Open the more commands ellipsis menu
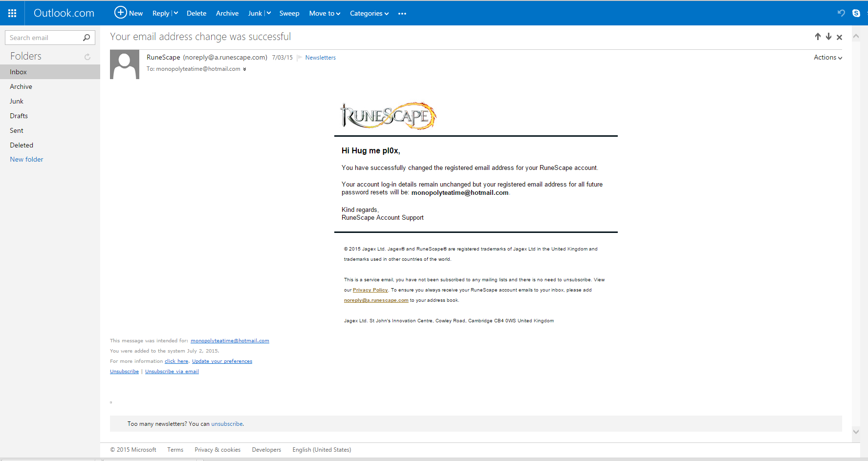Viewport: 868px width, 461px height. pyautogui.click(x=402, y=14)
